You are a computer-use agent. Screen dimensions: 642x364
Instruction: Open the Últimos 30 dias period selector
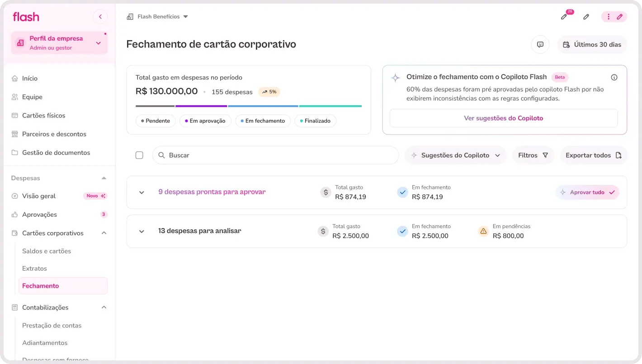[x=592, y=44]
